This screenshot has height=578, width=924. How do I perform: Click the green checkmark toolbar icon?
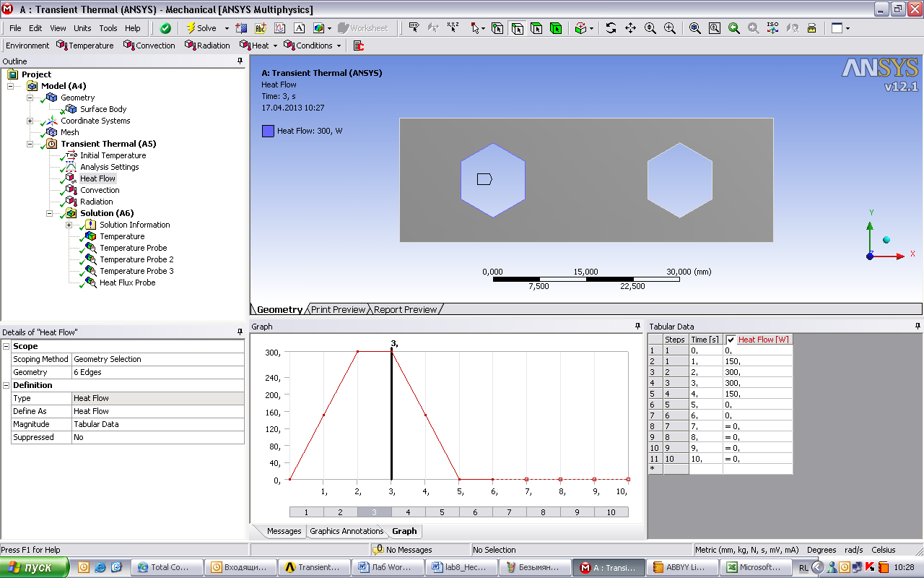click(165, 28)
